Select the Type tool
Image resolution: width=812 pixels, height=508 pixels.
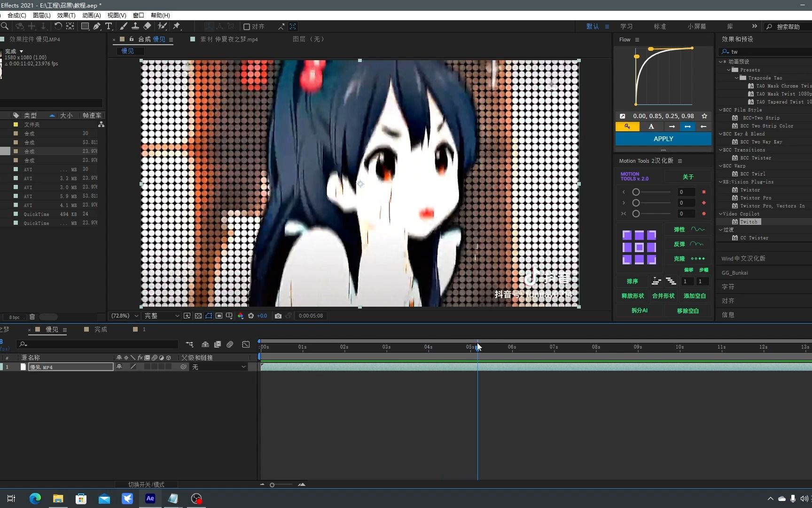(109, 26)
